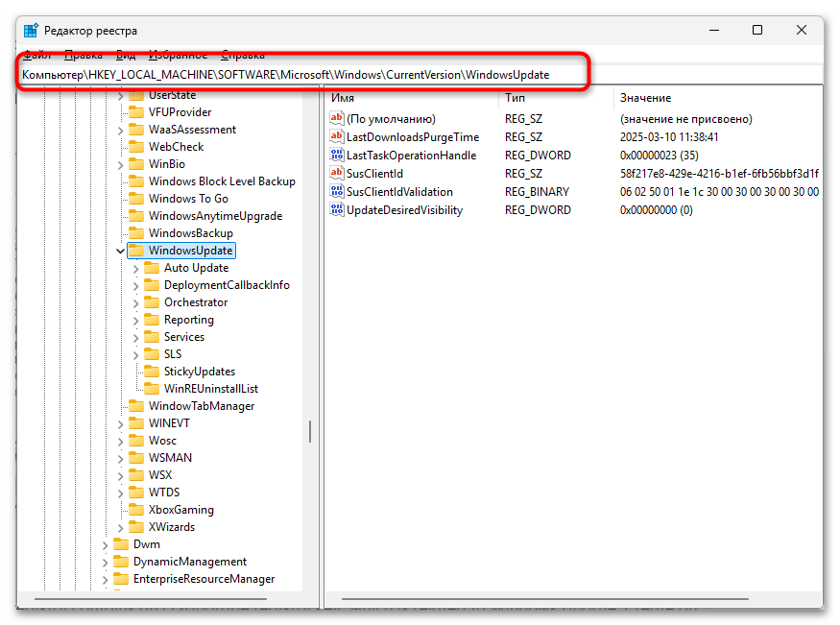Screen dimensions: 840x625
Task: Click the folder icon of Reporting
Action: (152, 320)
